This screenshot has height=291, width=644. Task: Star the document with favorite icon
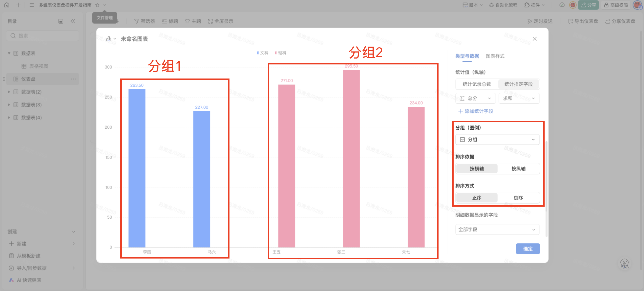pyautogui.click(x=97, y=5)
